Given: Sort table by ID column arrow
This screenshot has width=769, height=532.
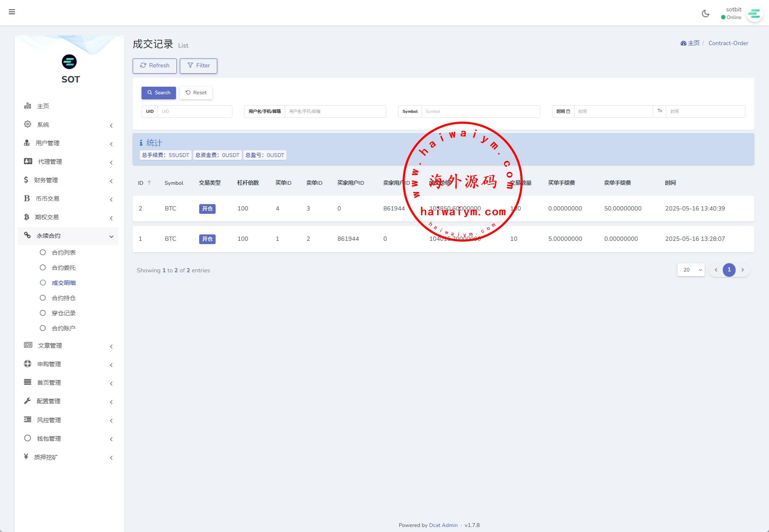Looking at the screenshot, I should (149, 183).
